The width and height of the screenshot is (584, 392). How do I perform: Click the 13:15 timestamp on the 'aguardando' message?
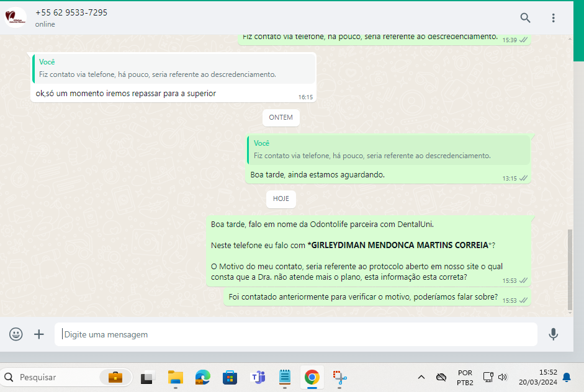pyautogui.click(x=510, y=178)
